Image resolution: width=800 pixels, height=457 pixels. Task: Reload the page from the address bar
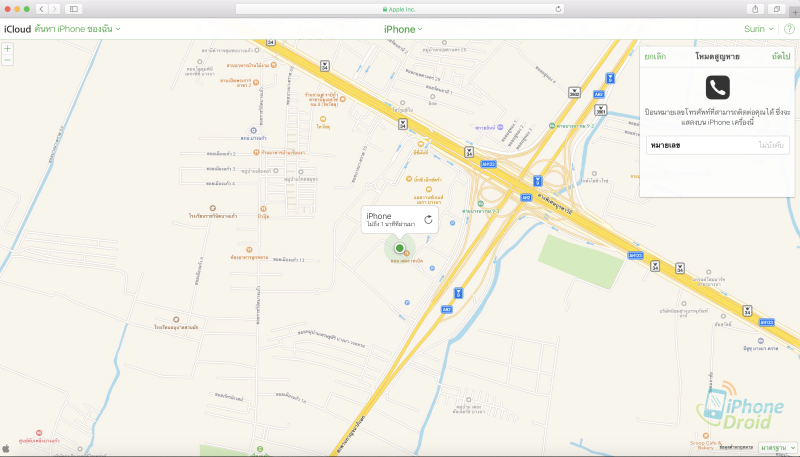[558, 9]
